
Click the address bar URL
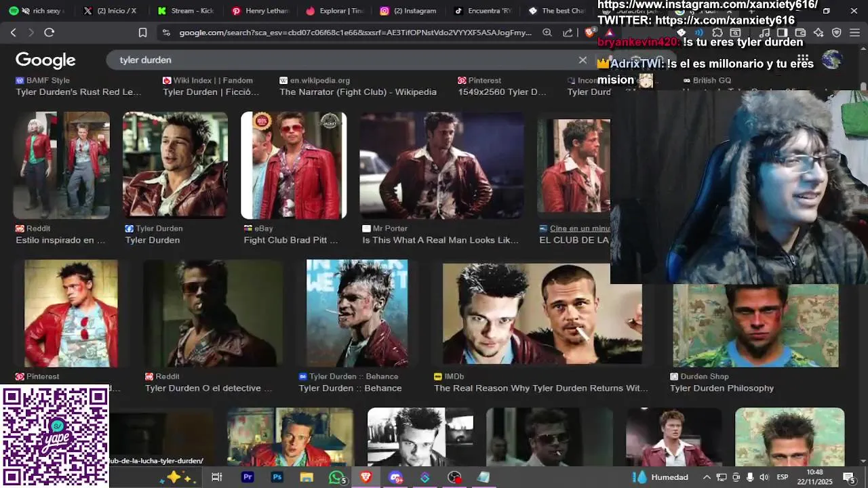coord(355,33)
